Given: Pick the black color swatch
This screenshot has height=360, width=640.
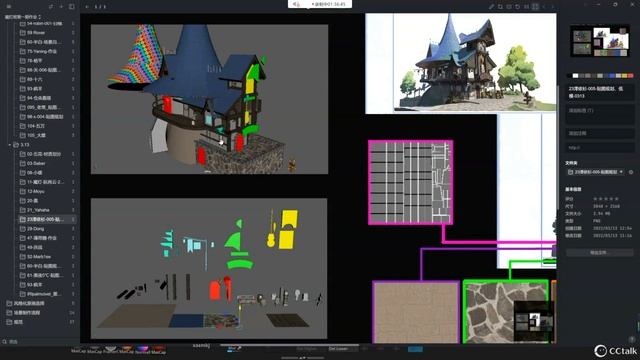Looking at the screenshot, I should click(x=570, y=76).
